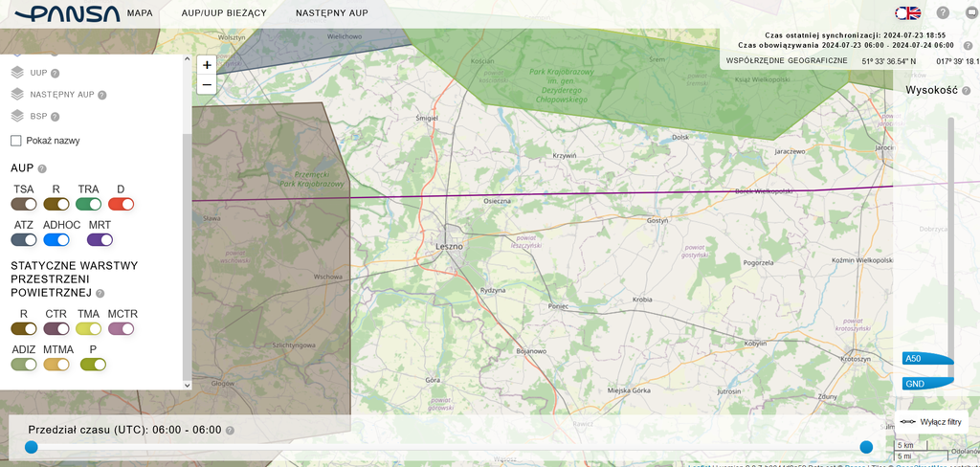Toggle the CTR static airspace layer
Screen dimensions: 980x467
56,328
